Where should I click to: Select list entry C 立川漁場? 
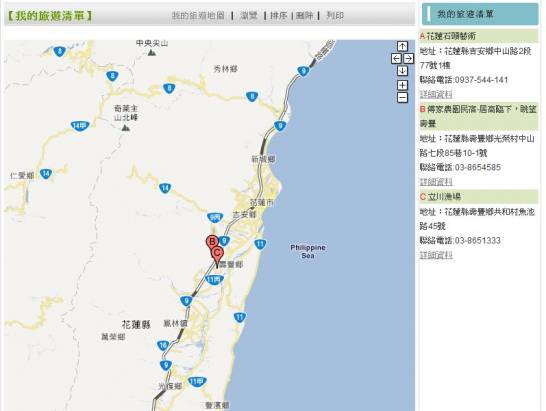(x=478, y=196)
